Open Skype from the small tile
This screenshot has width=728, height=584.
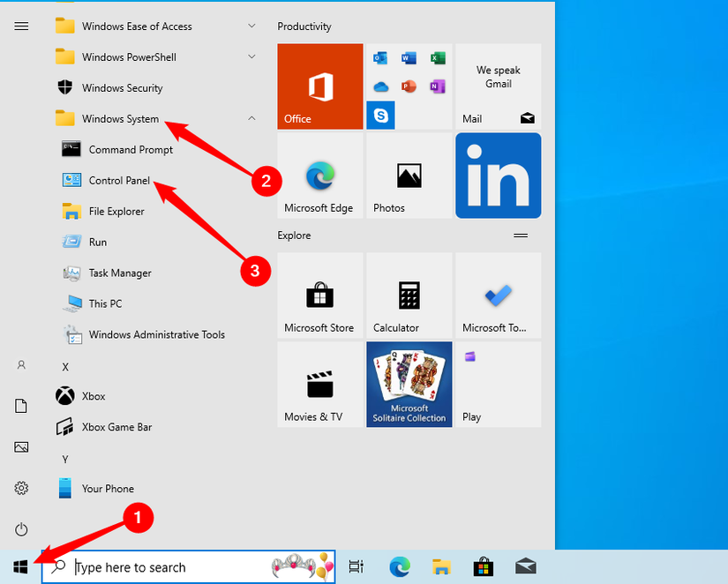[x=380, y=115]
